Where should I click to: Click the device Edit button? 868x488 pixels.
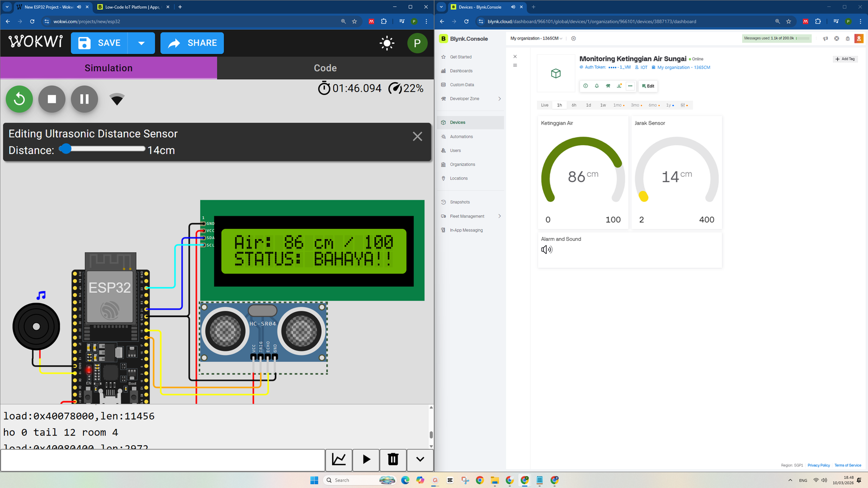point(648,86)
